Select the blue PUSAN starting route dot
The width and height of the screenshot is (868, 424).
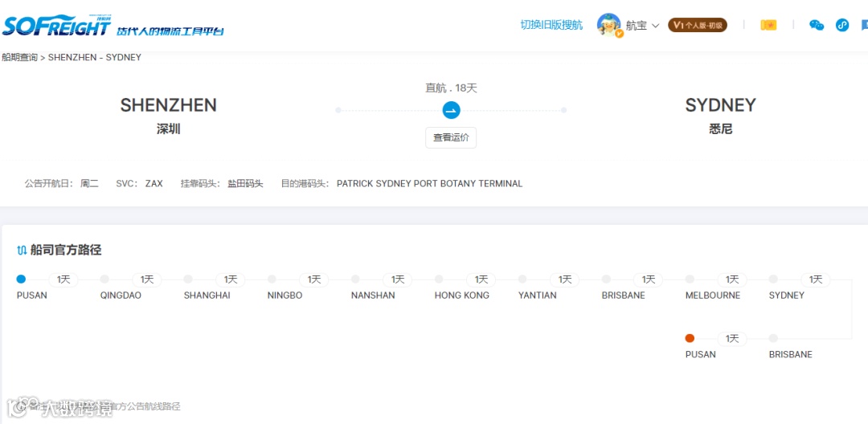tap(21, 279)
